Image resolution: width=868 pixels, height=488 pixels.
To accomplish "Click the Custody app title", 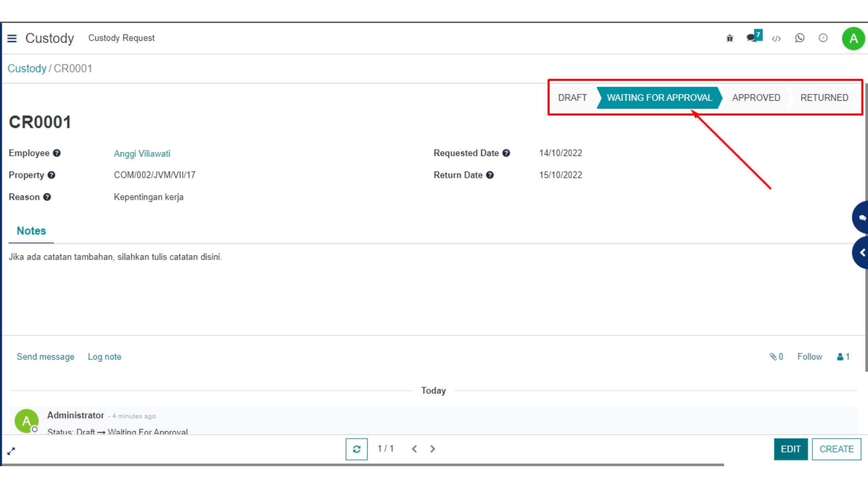I will (x=50, y=38).
